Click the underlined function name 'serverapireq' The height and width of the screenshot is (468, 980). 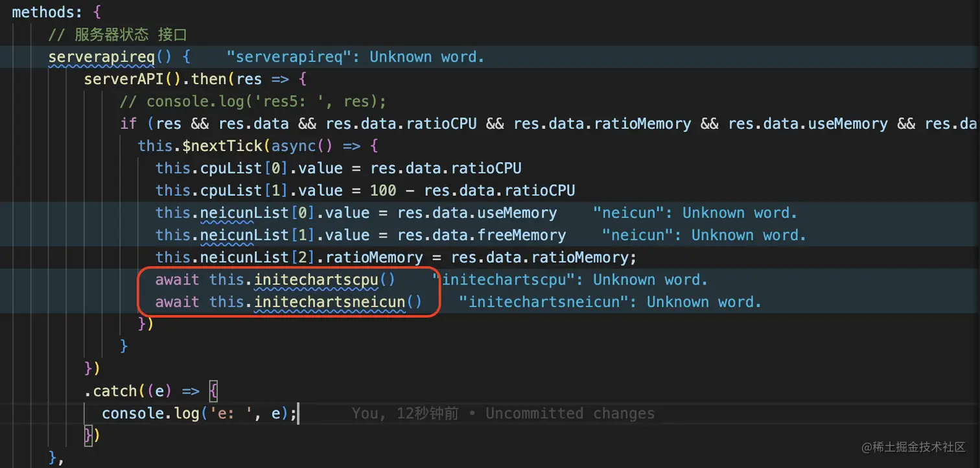[102, 57]
